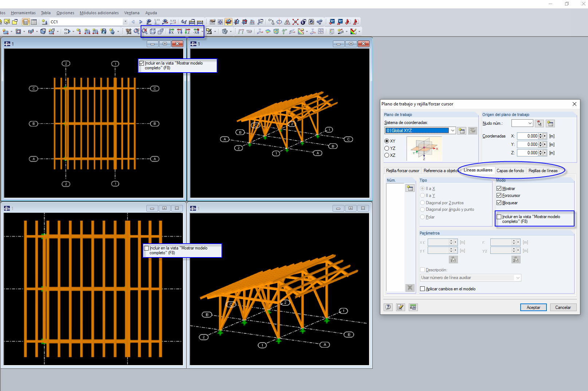Screen dimensions: 588x391
Task: Click the Aceptar button
Action: click(x=533, y=307)
